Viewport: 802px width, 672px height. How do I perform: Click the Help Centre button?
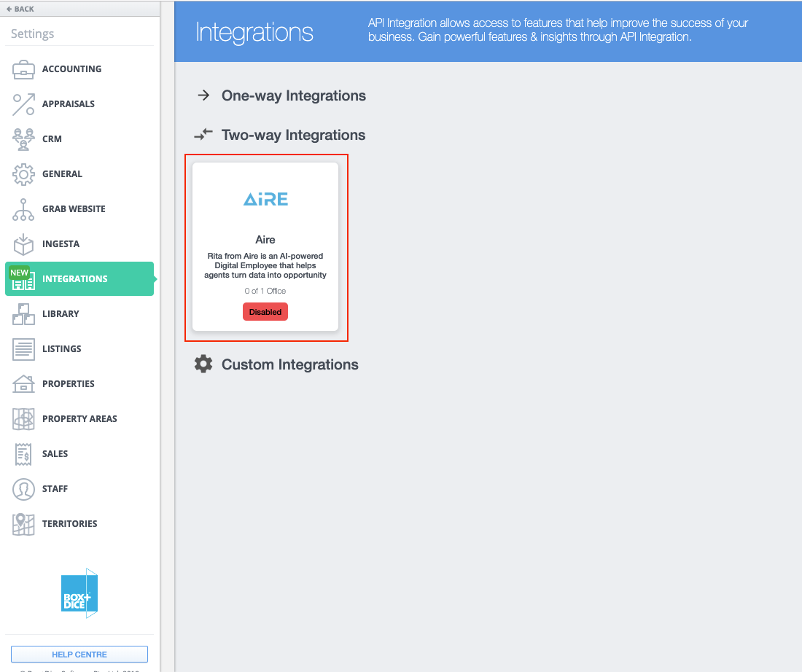pos(79,654)
